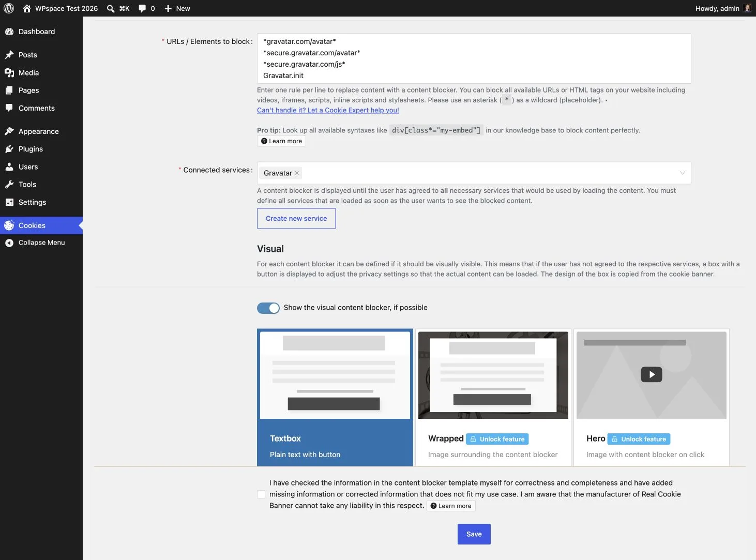Remove the Gravatar tag from connected services
The image size is (756, 560).
click(297, 173)
